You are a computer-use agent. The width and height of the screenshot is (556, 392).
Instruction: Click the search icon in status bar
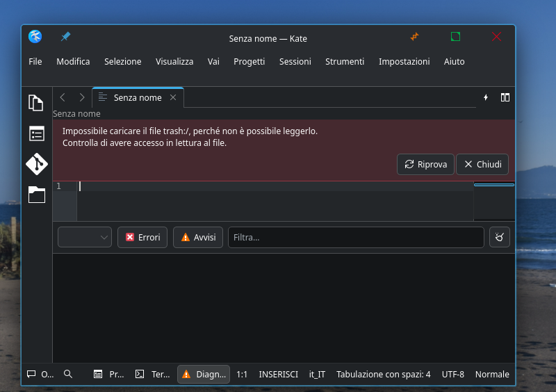coord(68,374)
